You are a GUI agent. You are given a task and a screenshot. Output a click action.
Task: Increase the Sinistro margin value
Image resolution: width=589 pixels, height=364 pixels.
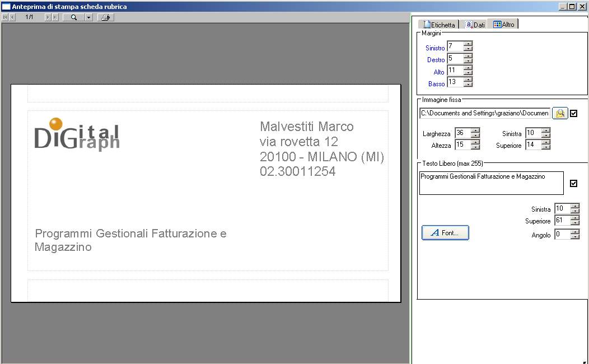(x=468, y=44)
